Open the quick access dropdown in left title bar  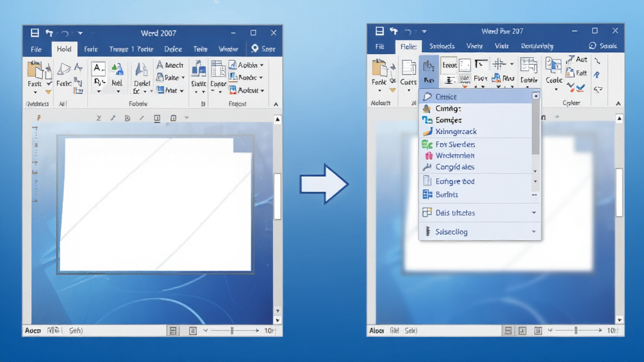click(80, 33)
